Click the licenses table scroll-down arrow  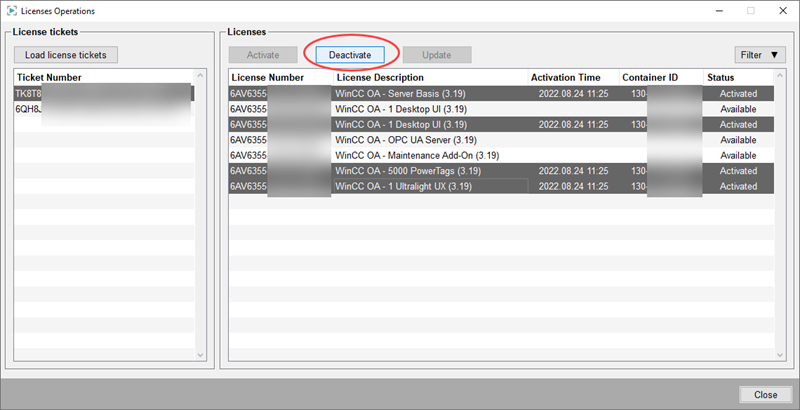pos(780,355)
